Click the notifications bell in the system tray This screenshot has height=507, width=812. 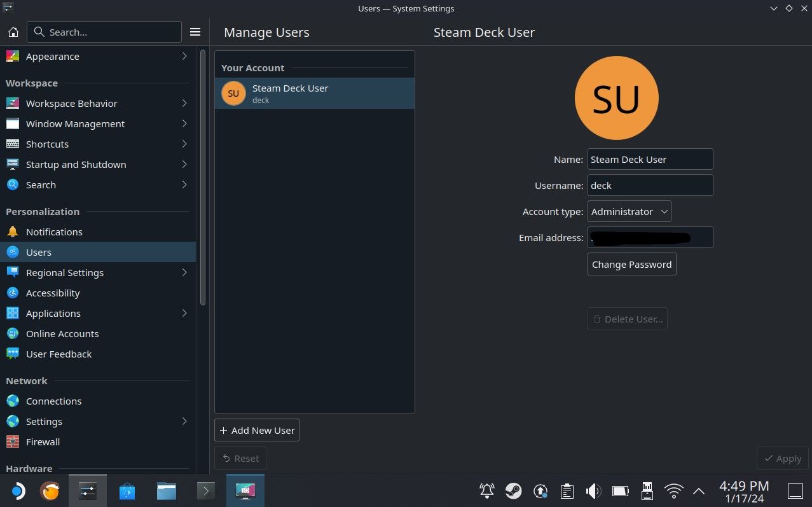point(486,490)
